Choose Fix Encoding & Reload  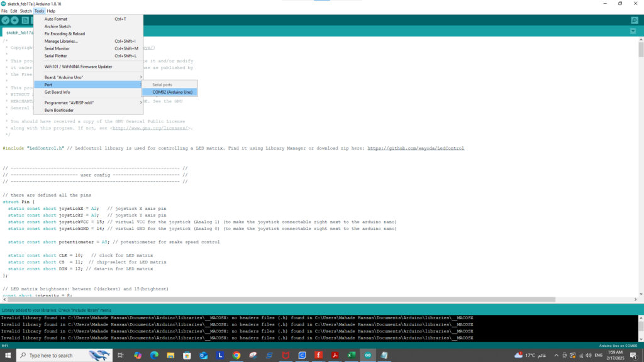88,34
